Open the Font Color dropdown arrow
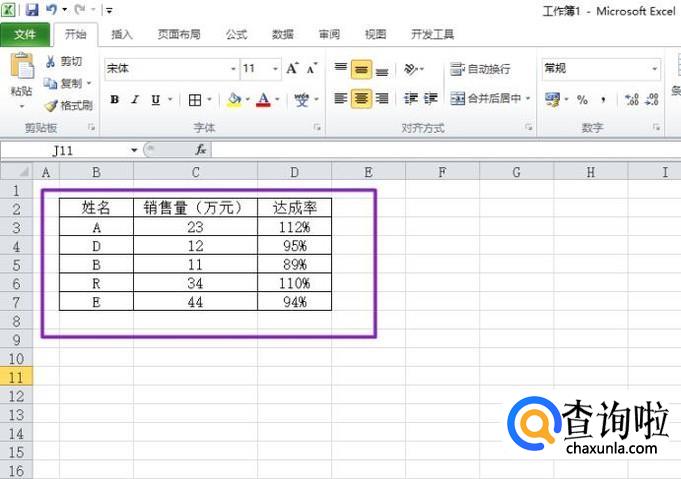 (x=277, y=99)
